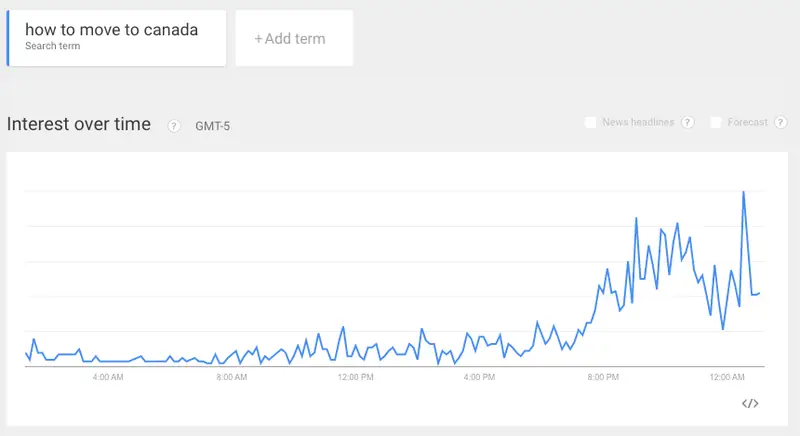
Task: Click the 4:00 PM axis label
Action: (479, 377)
